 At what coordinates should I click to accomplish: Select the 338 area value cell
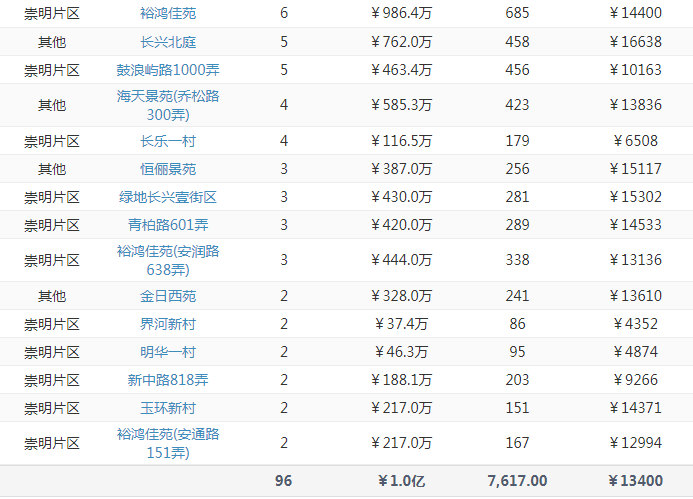click(517, 260)
